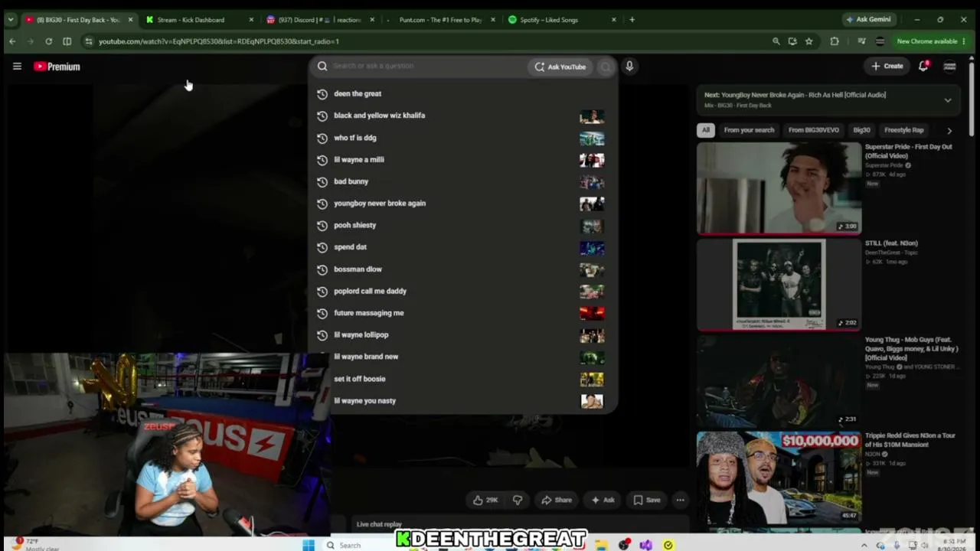Choose the deen the great search suggestion
Screen dimensions: 980x551
(x=462, y=94)
